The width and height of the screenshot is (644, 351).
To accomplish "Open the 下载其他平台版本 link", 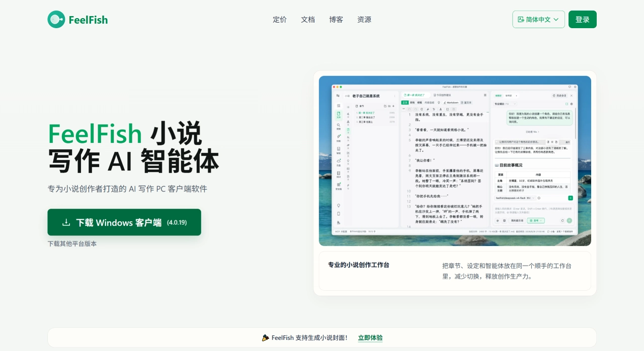I will point(72,244).
